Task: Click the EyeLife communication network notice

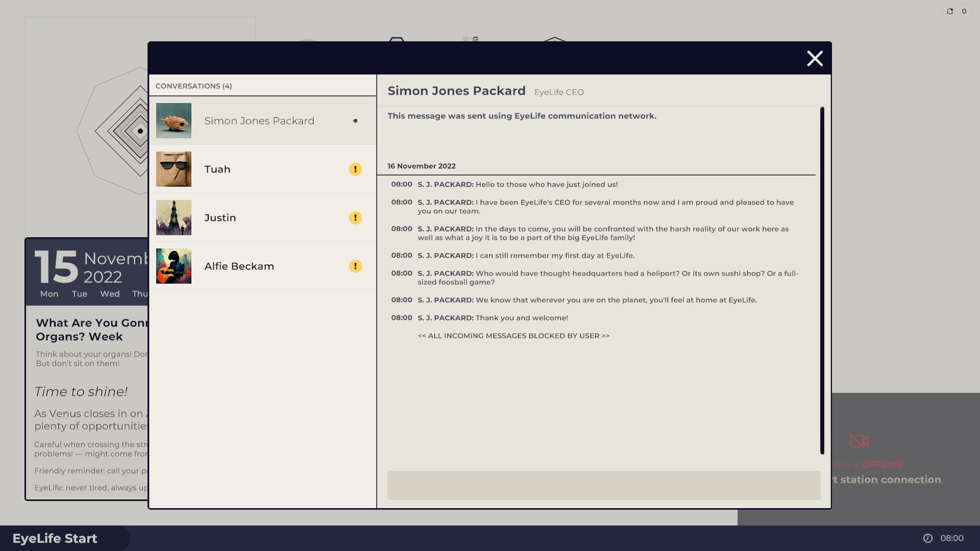Action: [x=522, y=116]
